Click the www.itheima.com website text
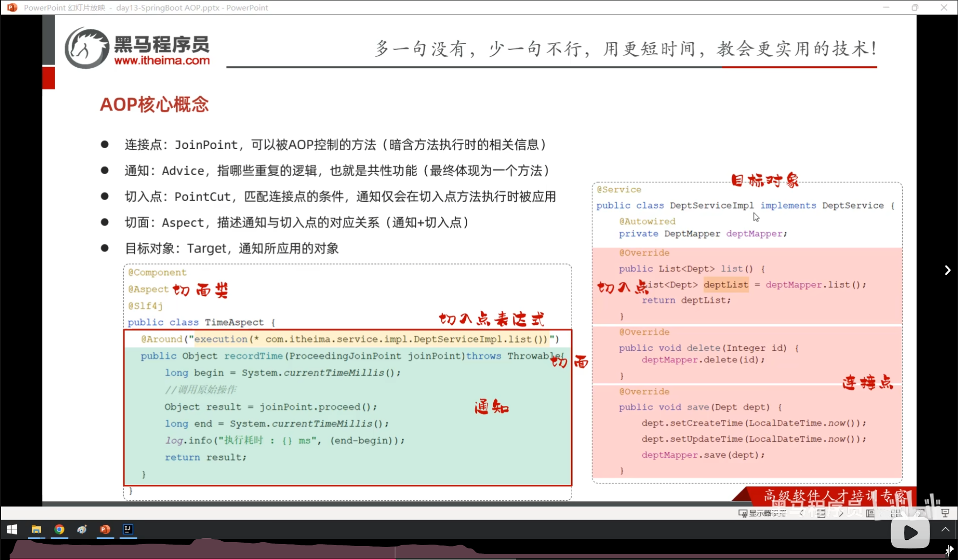This screenshot has width=958, height=560. [162, 61]
